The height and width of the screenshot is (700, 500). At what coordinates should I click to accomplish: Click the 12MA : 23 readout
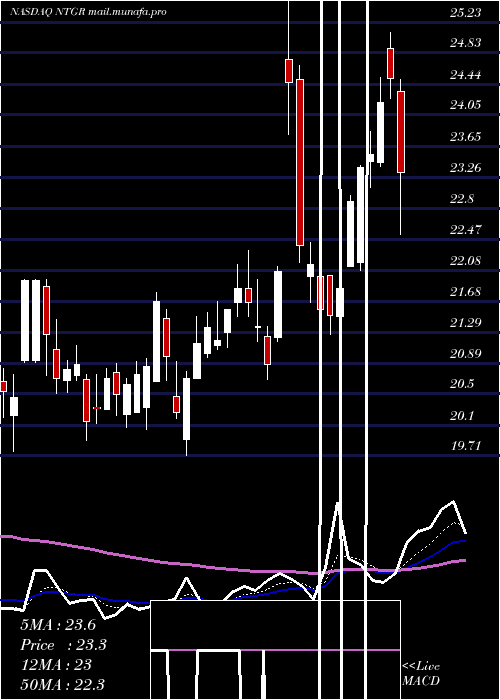tap(56, 665)
